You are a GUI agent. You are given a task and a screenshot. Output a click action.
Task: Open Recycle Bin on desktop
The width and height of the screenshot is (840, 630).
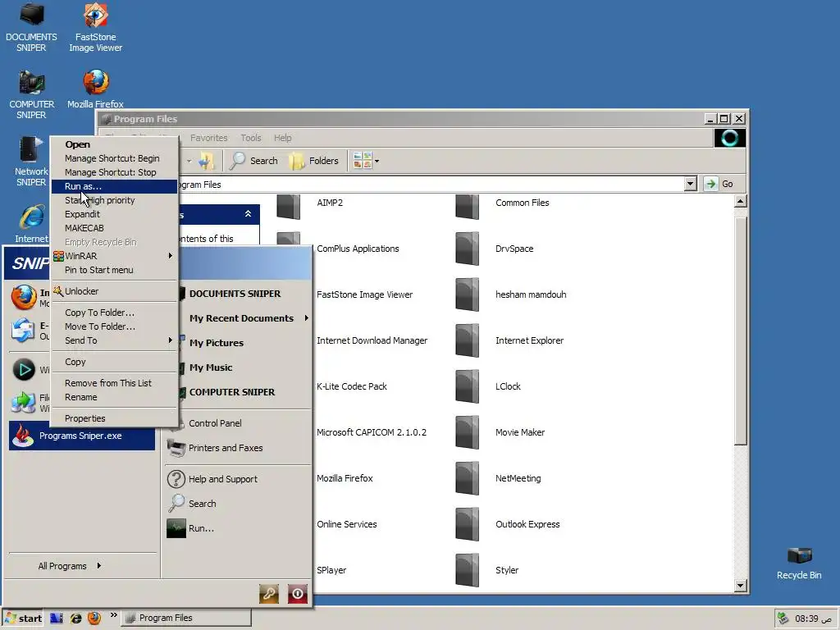coord(799,563)
